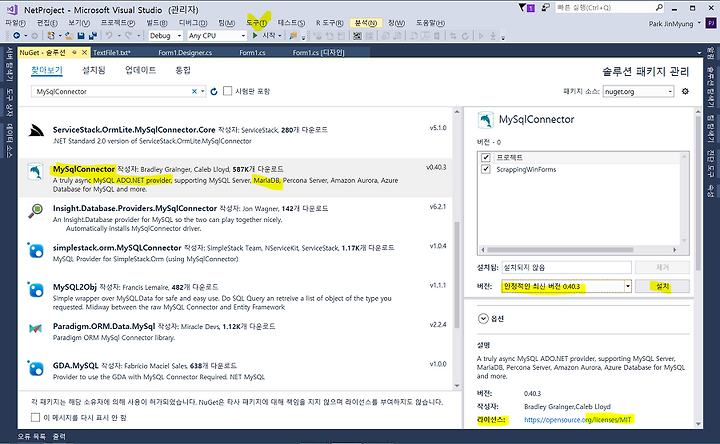Click the Install button for MySqlConnector

pyautogui.click(x=663, y=286)
